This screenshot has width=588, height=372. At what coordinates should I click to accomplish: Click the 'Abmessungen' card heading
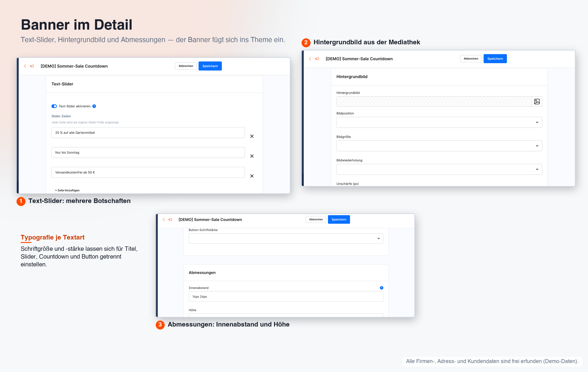tap(202, 273)
